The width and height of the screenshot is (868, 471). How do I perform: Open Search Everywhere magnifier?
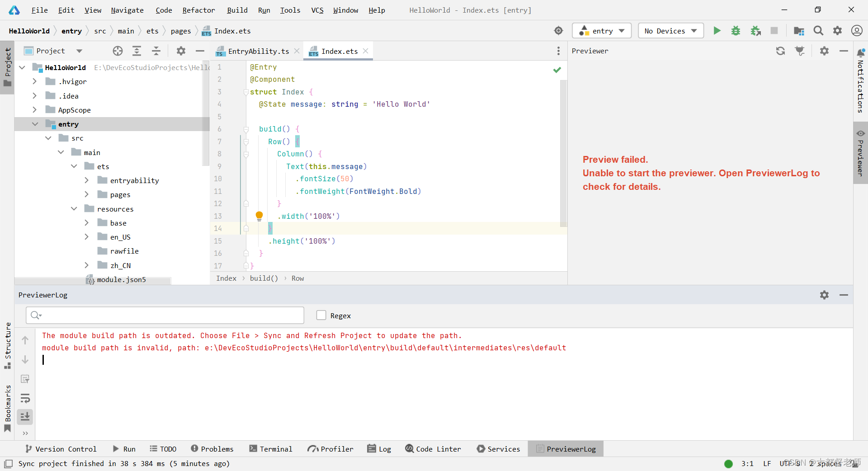tap(818, 31)
